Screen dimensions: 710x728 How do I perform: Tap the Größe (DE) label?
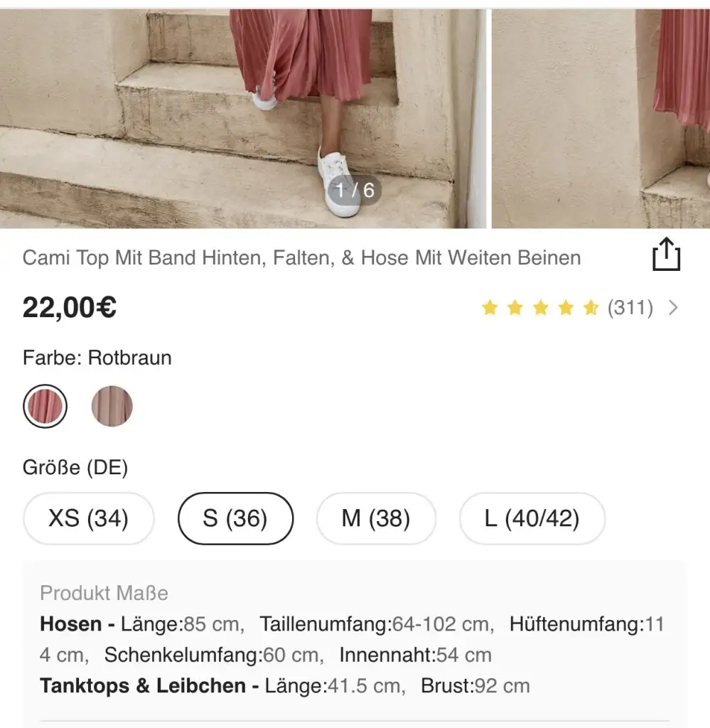click(75, 468)
